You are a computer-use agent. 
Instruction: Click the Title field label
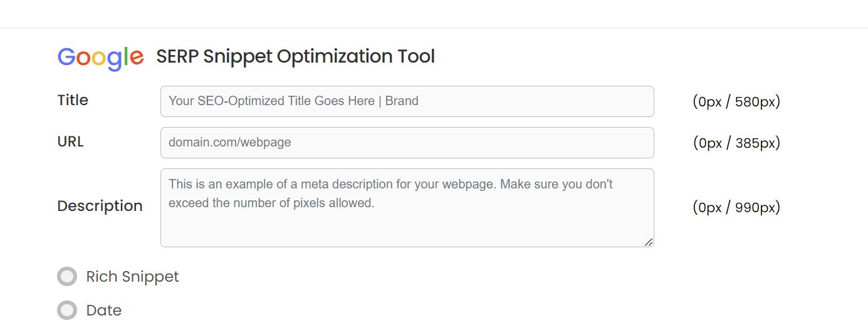(x=73, y=100)
